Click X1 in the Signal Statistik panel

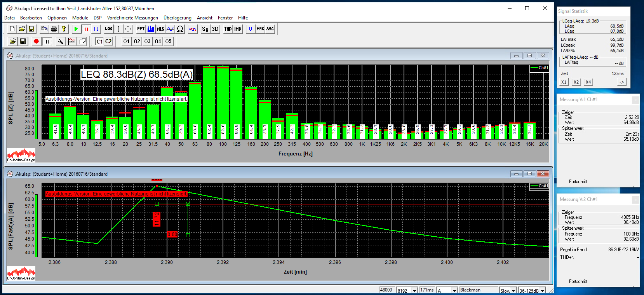564,82
